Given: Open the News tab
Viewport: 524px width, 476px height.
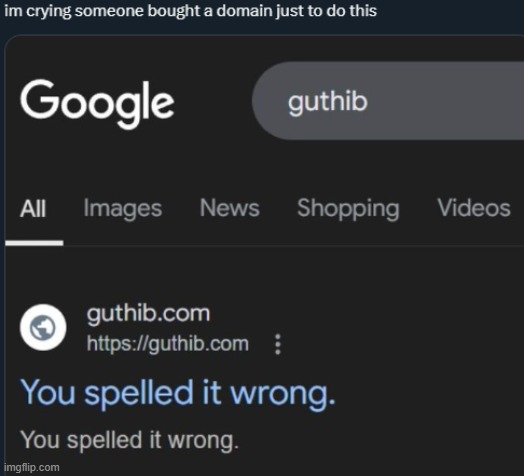Looking at the screenshot, I should 230,208.
